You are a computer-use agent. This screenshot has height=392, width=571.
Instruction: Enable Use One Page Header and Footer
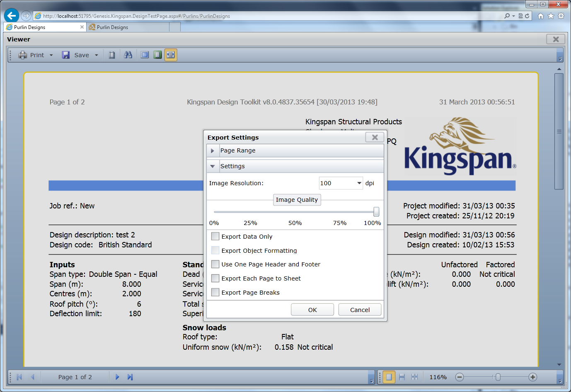[x=215, y=264]
